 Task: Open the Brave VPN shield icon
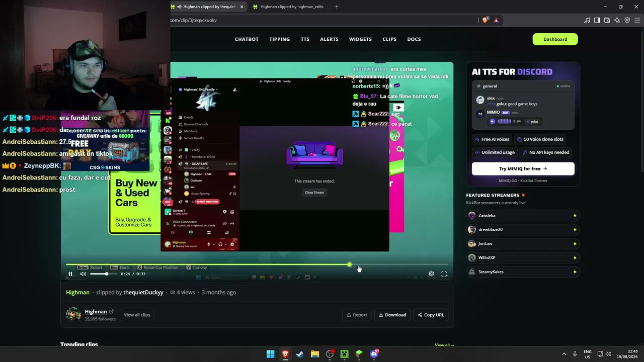point(627,20)
